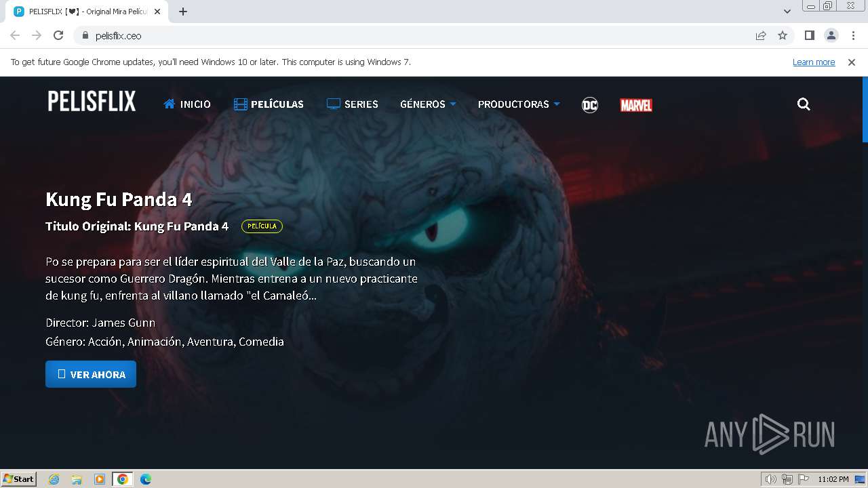Bookmark this tab with star icon
The height and width of the screenshot is (488, 868).
pos(783,35)
